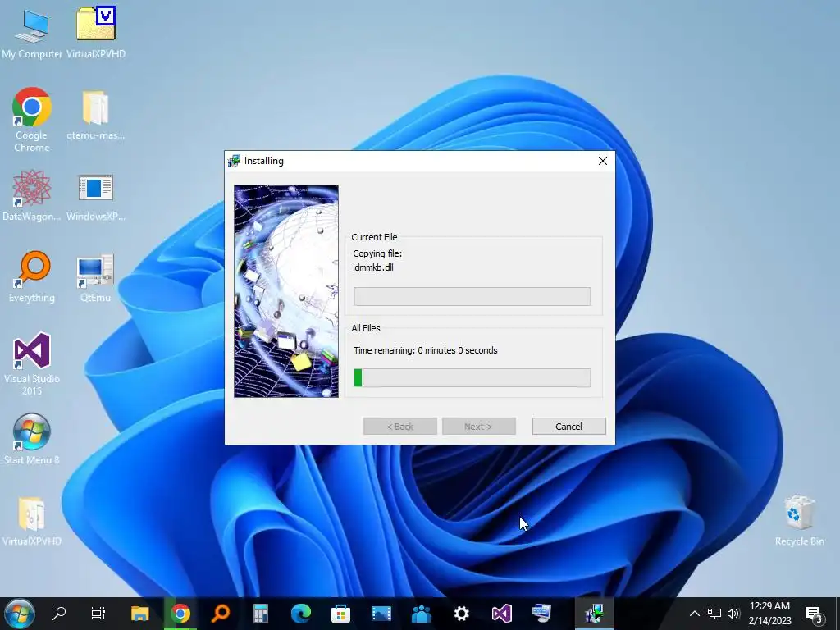Open the taskbar search magnifier
The height and width of the screenshot is (630, 840).
tap(59, 613)
